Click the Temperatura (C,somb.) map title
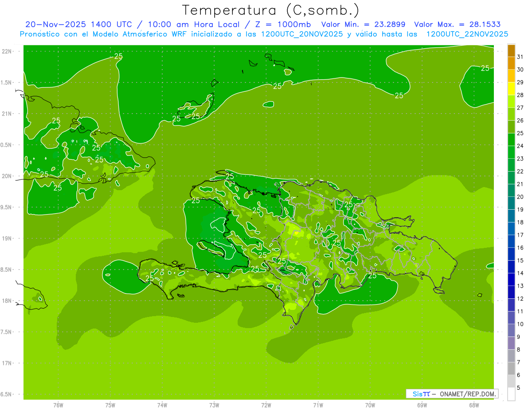Viewport: 532px width, 411px height. click(270, 10)
